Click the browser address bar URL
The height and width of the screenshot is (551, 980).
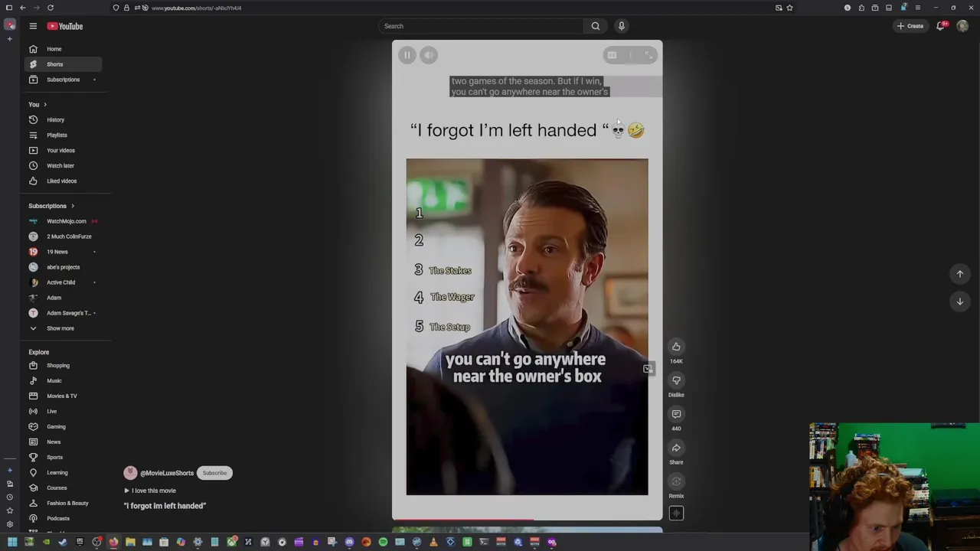point(196,8)
